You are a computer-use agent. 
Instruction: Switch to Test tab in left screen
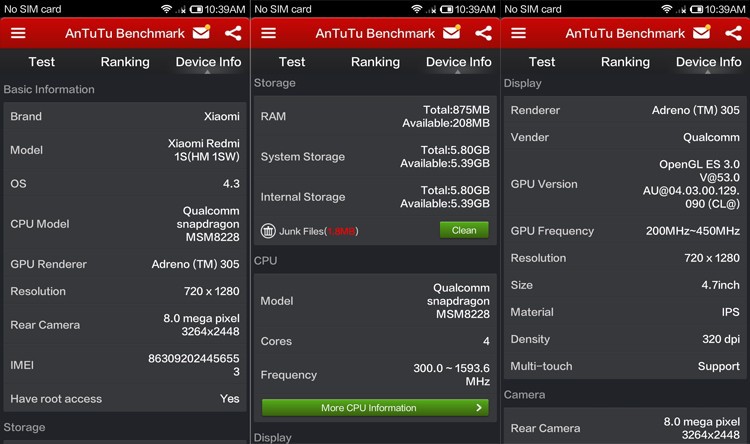point(42,62)
